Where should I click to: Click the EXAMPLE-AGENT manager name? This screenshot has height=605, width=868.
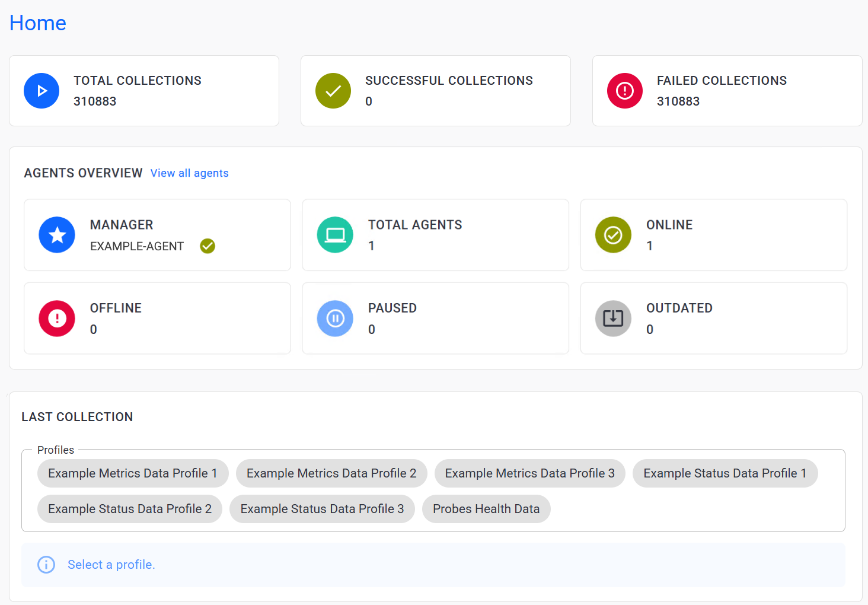[x=137, y=246]
